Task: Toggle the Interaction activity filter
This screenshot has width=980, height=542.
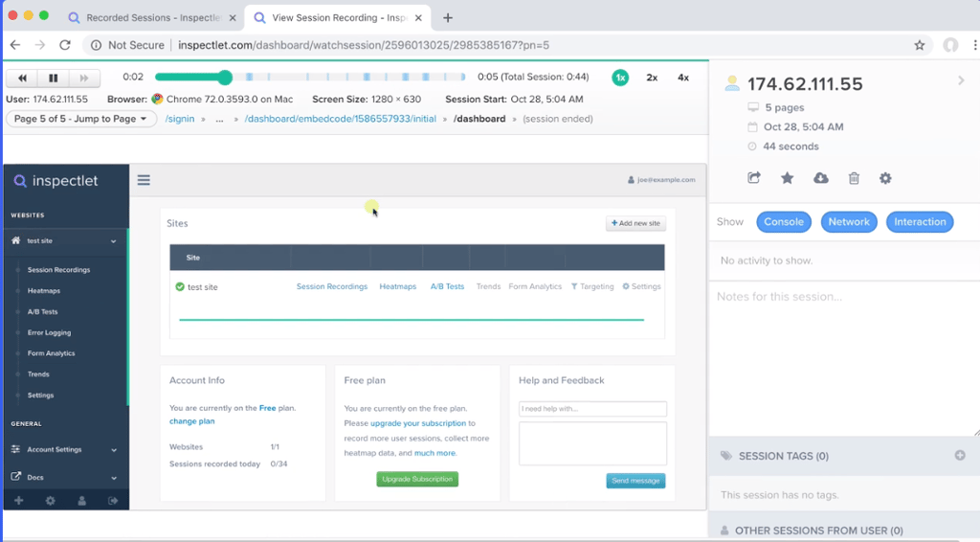Action: [920, 222]
